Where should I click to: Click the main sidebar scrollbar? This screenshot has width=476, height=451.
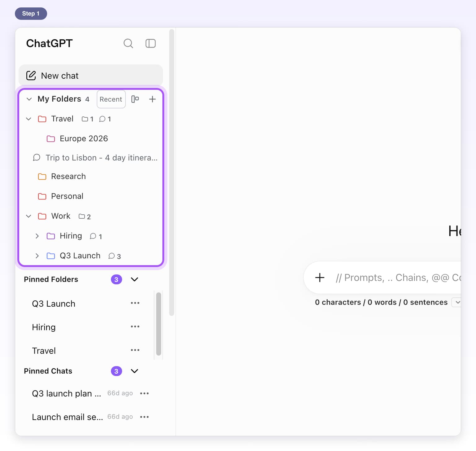pyautogui.click(x=172, y=172)
